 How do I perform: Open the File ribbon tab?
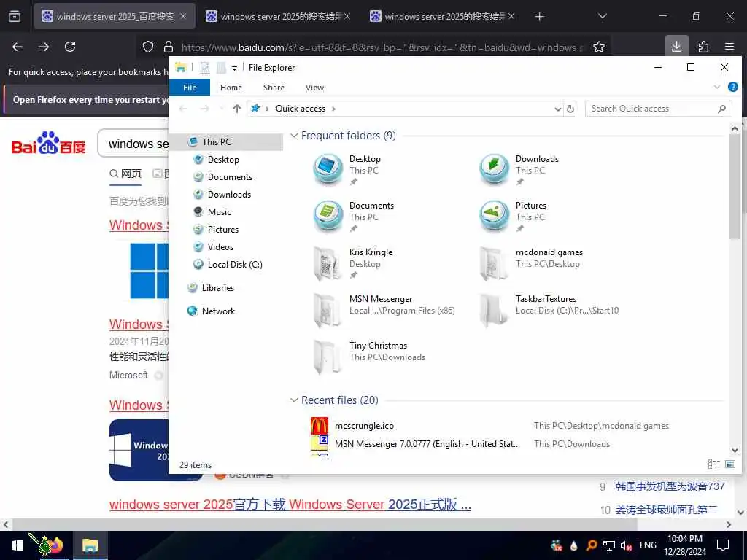190,87
